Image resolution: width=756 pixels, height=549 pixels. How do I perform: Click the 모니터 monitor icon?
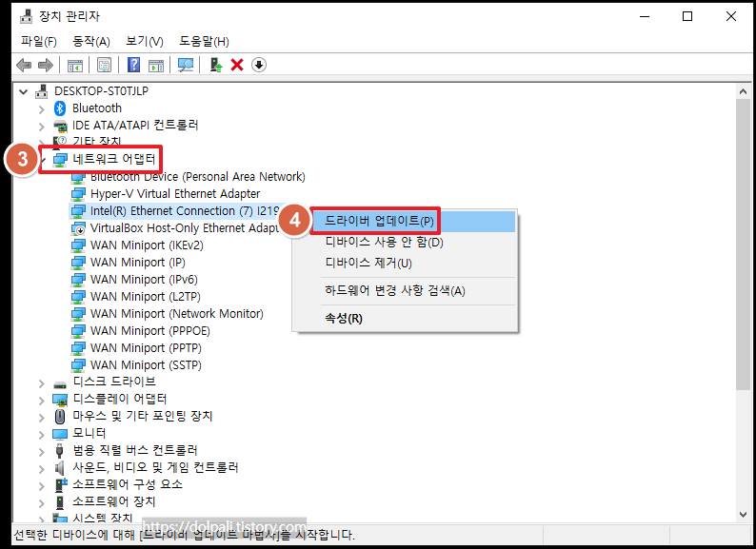[x=60, y=434]
